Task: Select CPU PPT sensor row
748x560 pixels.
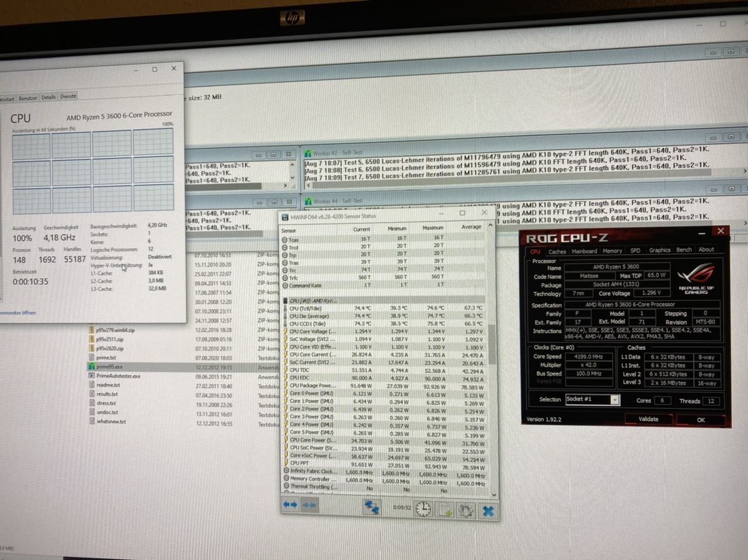Action: (x=384, y=464)
